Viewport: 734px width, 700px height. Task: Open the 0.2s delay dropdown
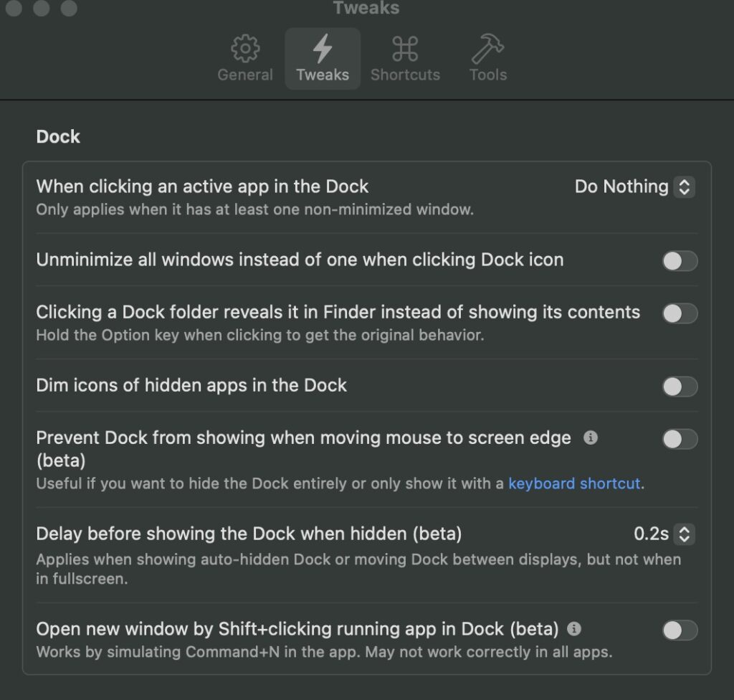click(664, 534)
